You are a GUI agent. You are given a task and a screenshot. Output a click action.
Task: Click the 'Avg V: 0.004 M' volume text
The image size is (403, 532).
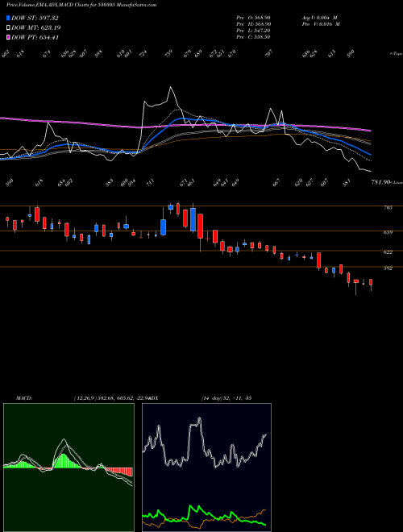click(x=319, y=17)
